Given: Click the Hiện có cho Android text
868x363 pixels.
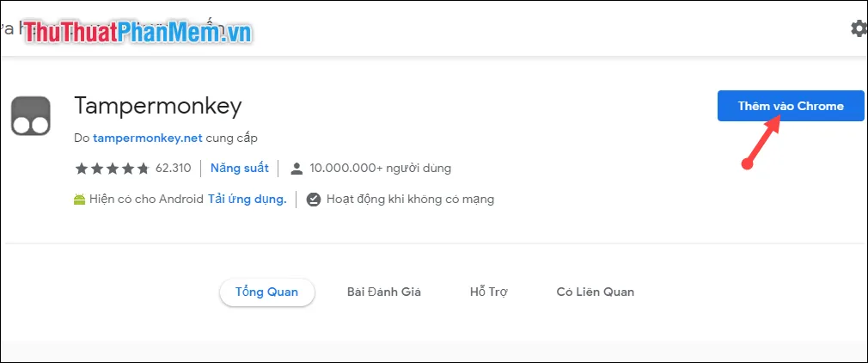Looking at the screenshot, I should tap(147, 199).
